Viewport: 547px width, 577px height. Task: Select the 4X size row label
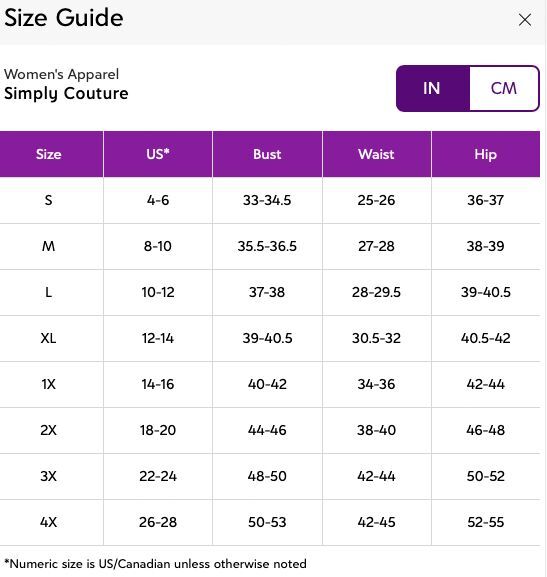[x=48, y=522]
